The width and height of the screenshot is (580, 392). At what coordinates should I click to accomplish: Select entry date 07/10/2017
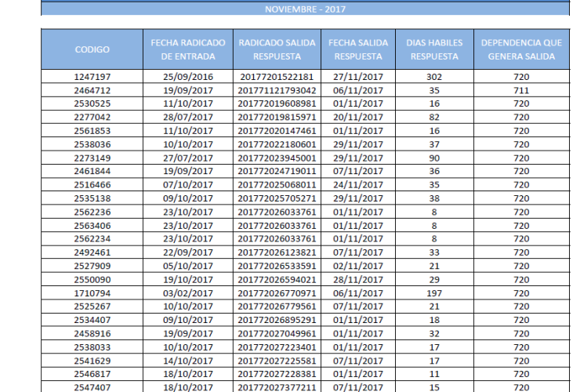(x=188, y=185)
